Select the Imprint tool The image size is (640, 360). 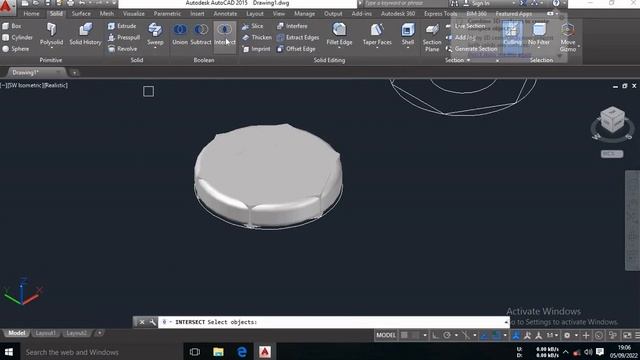256,49
